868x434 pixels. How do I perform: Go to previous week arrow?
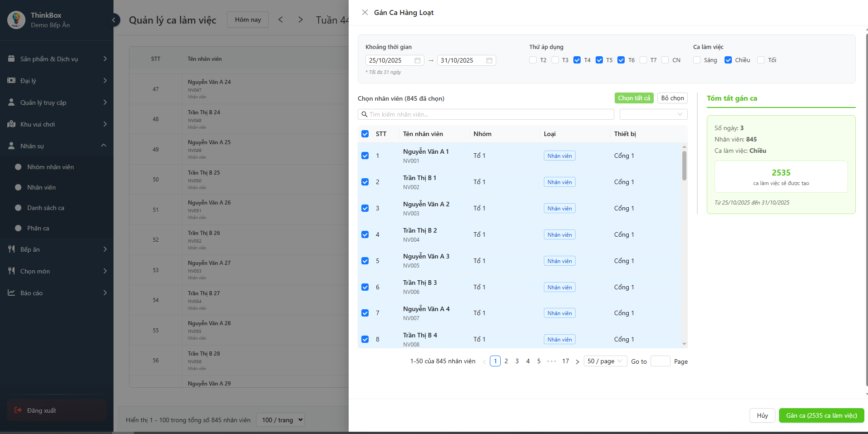281,20
